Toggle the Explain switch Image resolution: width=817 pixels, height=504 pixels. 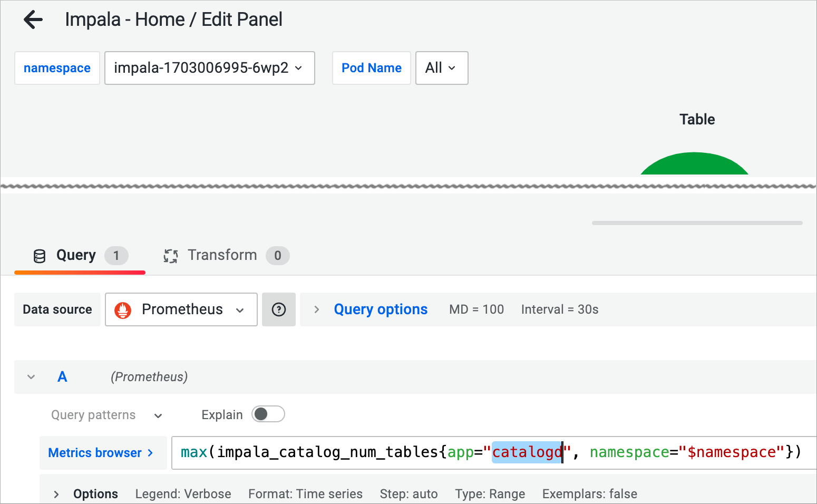[268, 414]
